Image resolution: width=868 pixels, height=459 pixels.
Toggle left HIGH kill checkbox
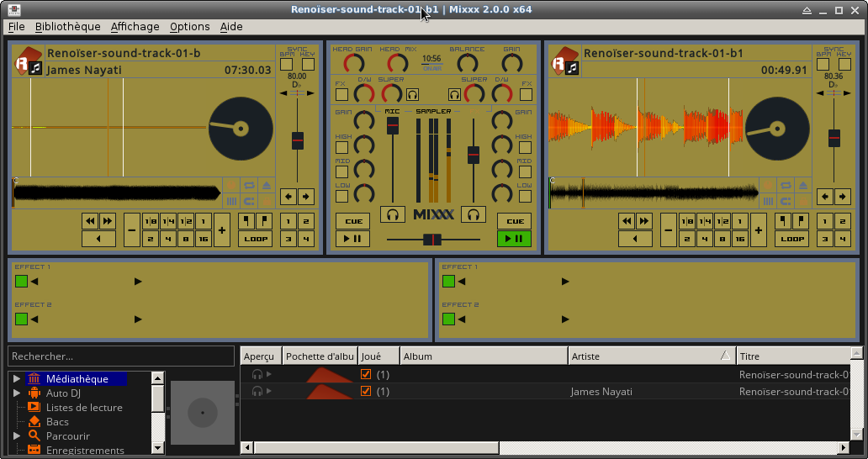(x=341, y=148)
